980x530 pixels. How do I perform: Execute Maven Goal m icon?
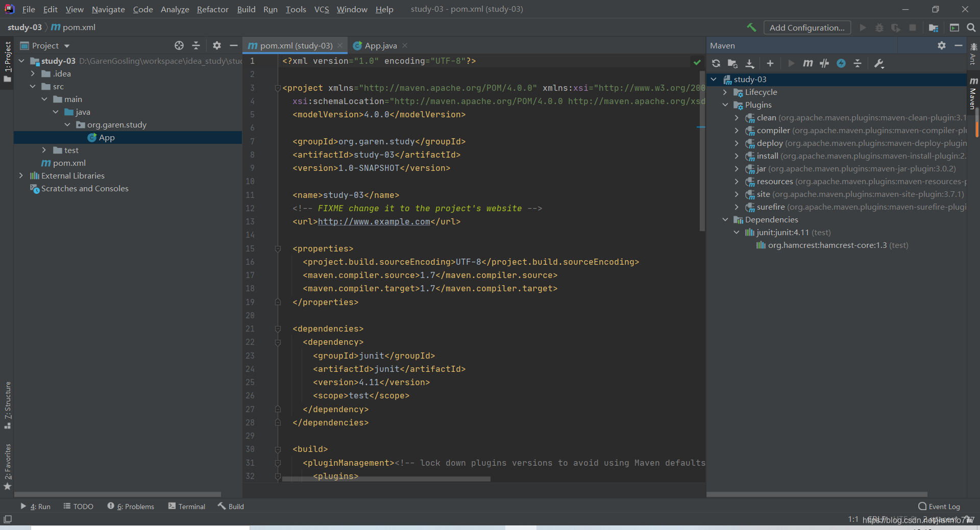click(807, 63)
